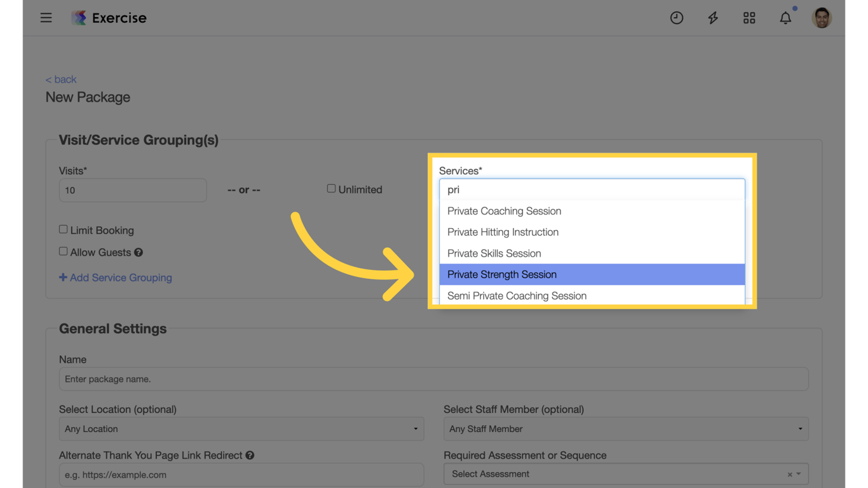
Task: Select Private Strength Session from the list
Action: [x=502, y=274]
